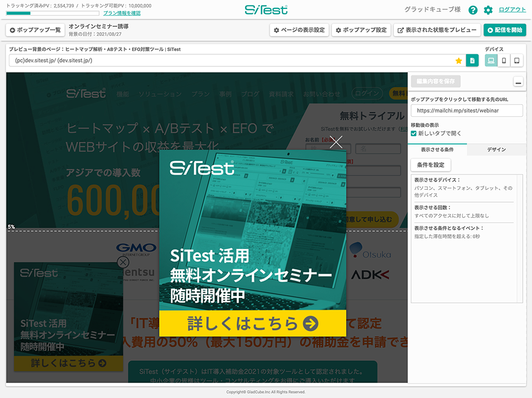Click the green page document icon
Viewport: 532px width, 398px height.
[x=472, y=61]
